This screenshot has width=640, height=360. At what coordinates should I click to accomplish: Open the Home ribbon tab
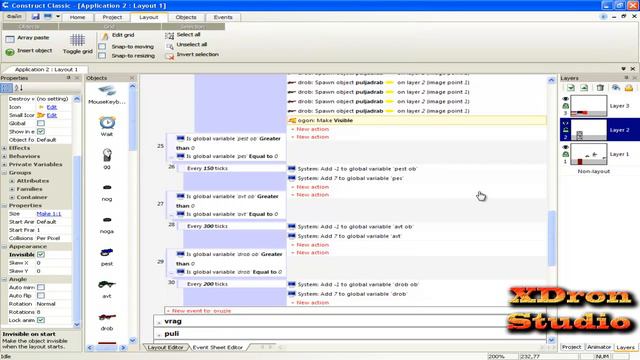(x=77, y=17)
